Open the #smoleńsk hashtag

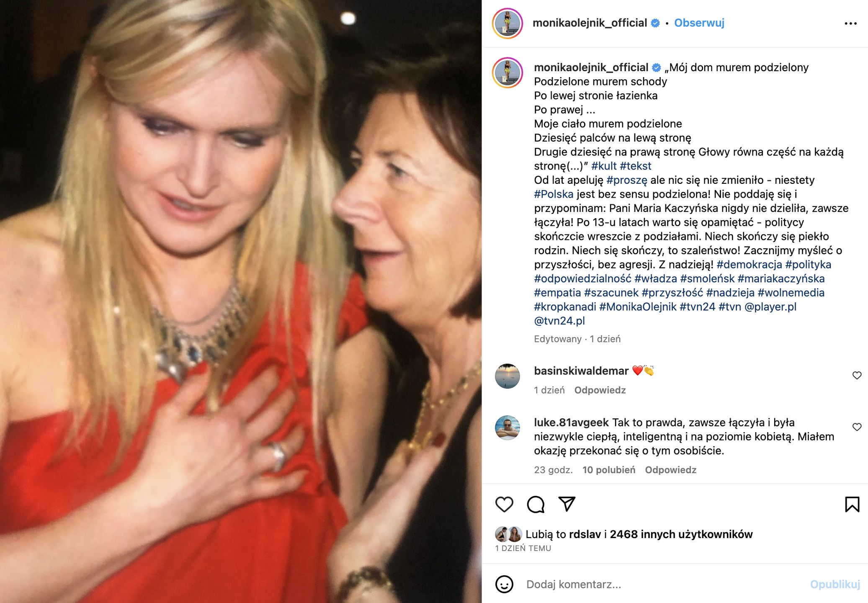(707, 278)
